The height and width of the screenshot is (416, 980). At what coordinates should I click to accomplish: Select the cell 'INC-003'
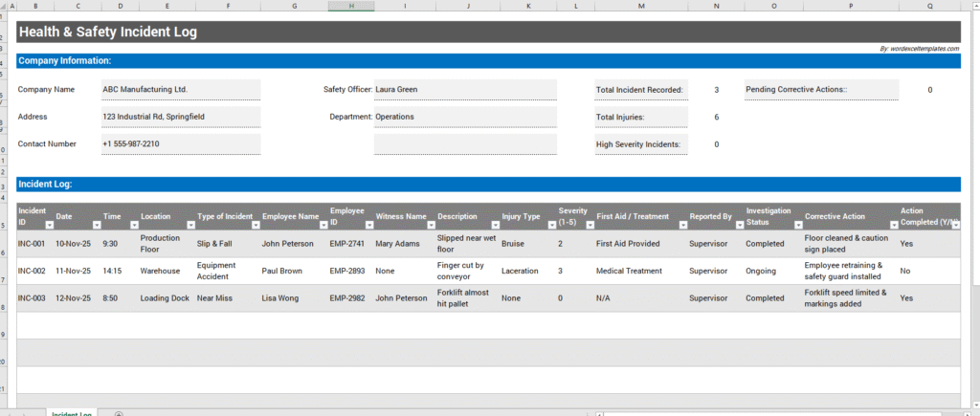(x=35, y=298)
